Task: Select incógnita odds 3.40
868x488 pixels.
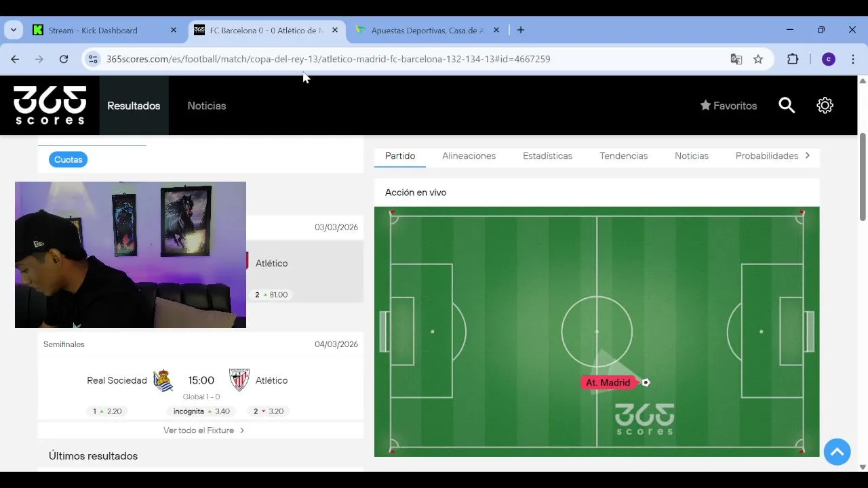Action: pyautogui.click(x=201, y=411)
